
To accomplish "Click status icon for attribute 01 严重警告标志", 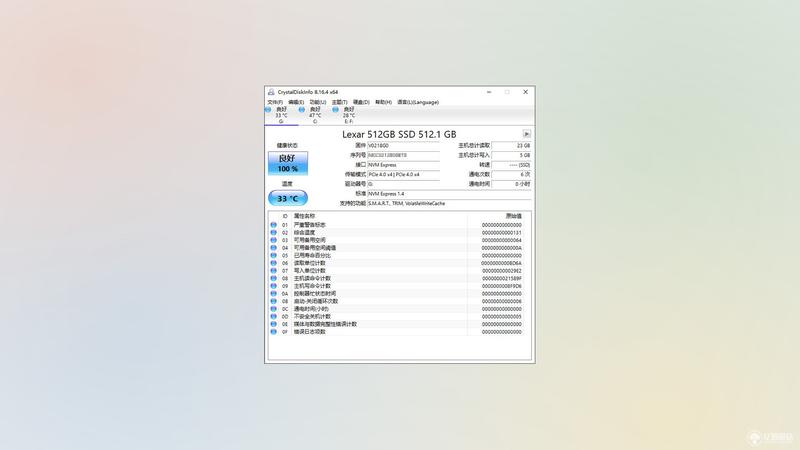I will tap(273, 225).
